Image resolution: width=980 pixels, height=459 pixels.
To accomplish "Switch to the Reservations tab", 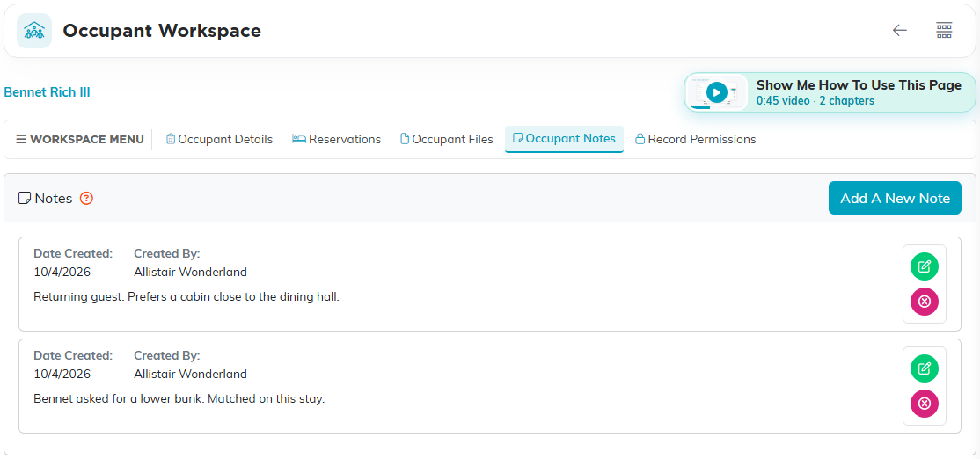I will (336, 139).
